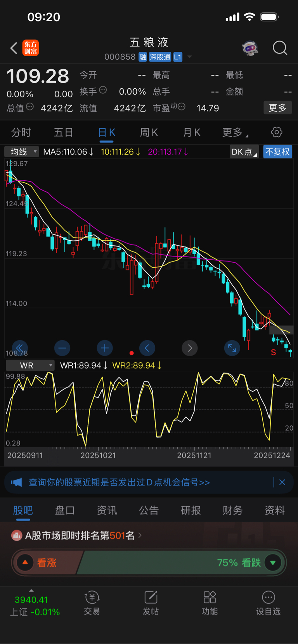
Task: Switch to 资讯 tab
Action: [107, 510]
